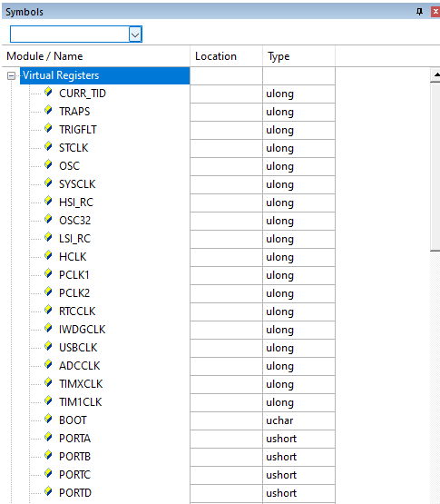Click the pin icon to auto-hide Symbols panel
This screenshot has width=440, height=504.
pyautogui.click(x=419, y=12)
